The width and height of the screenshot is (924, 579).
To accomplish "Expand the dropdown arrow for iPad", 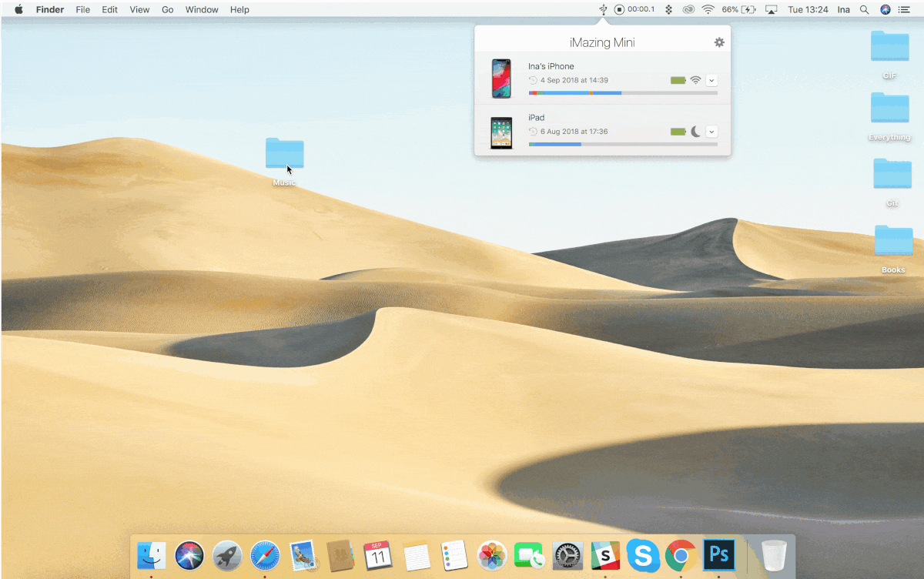I will click(x=711, y=132).
